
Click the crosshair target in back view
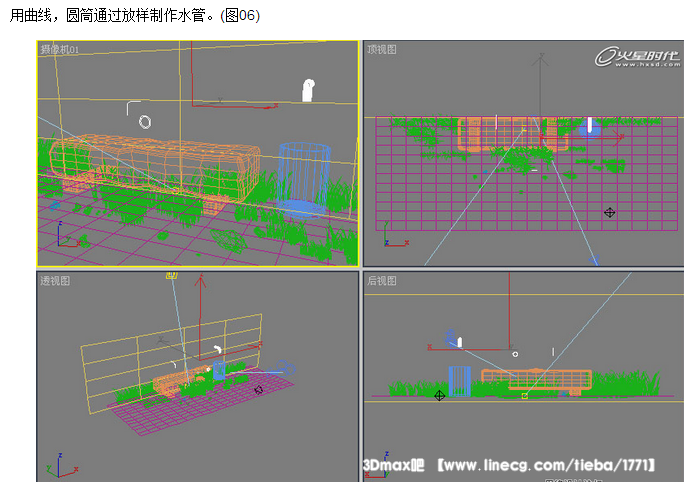coord(439,396)
